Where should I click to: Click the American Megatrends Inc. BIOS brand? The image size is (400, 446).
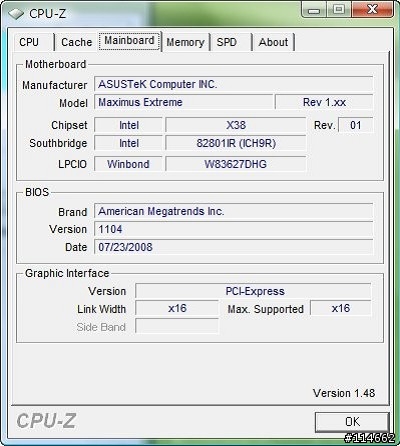click(x=233, y=211)
